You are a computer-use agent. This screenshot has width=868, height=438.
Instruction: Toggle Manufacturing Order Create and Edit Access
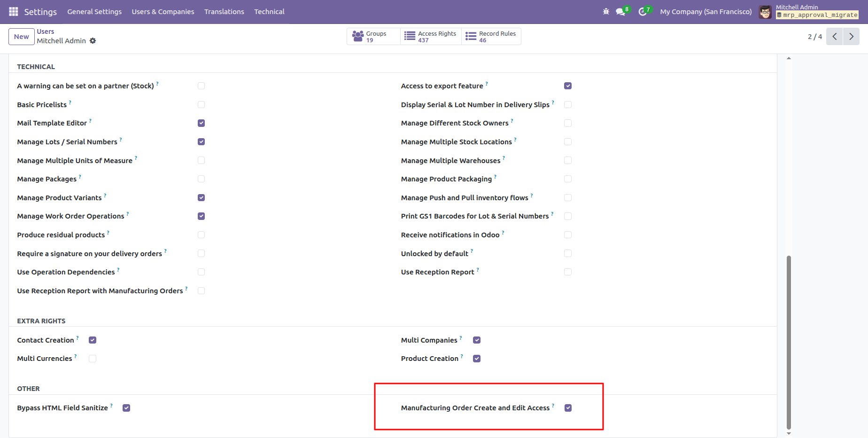click(x=568, y=408)
